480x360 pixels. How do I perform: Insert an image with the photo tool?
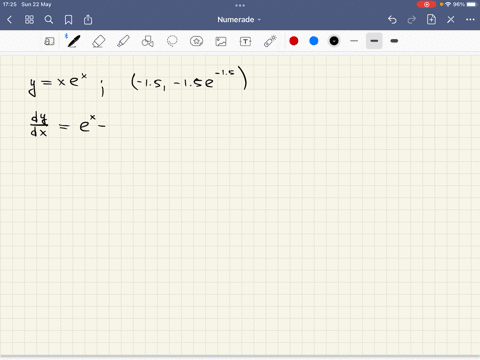(x=221, y=41)
